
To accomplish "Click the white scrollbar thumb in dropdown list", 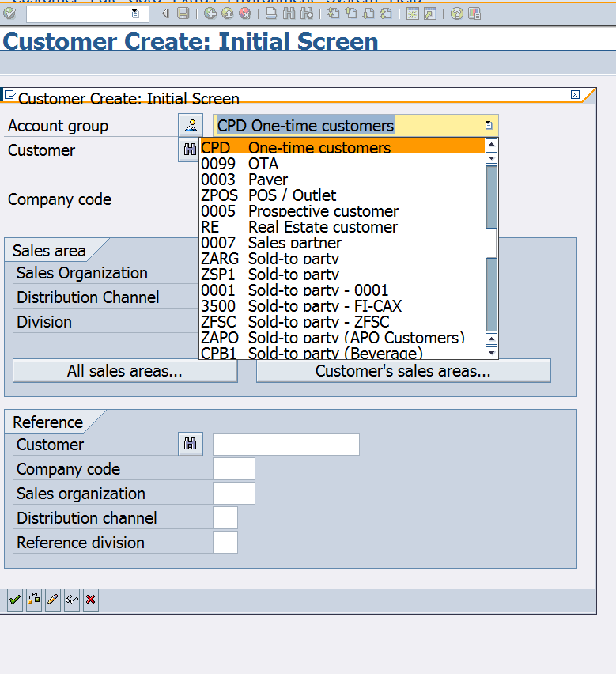I will [x=491, y=243].
